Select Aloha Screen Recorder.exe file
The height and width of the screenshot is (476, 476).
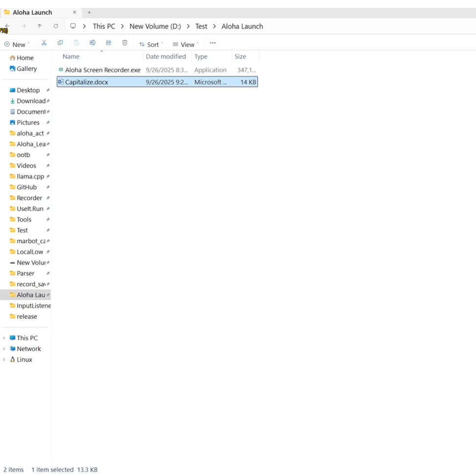(102, 70)
